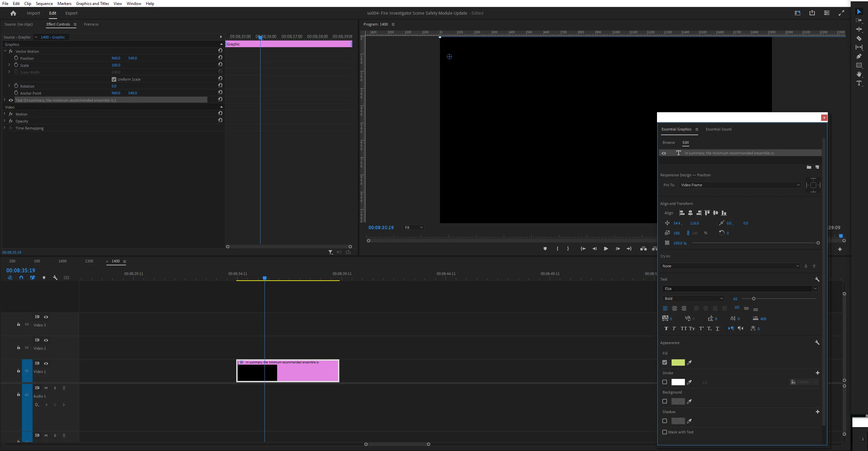Select the Type tool
Viewport: 868px width, 451px height.
(x=859, y=83)
